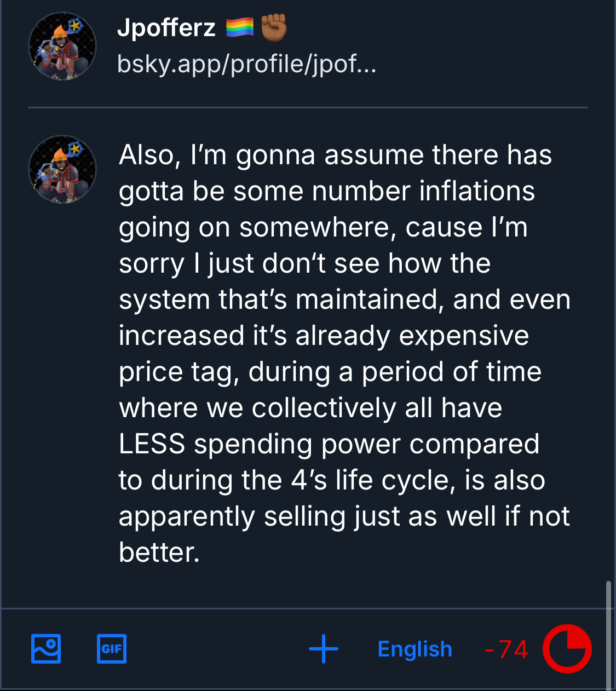Open the GIF picker
Image resolution: width=616 pixels, height=691 pixels.
[x=112, y=649]
